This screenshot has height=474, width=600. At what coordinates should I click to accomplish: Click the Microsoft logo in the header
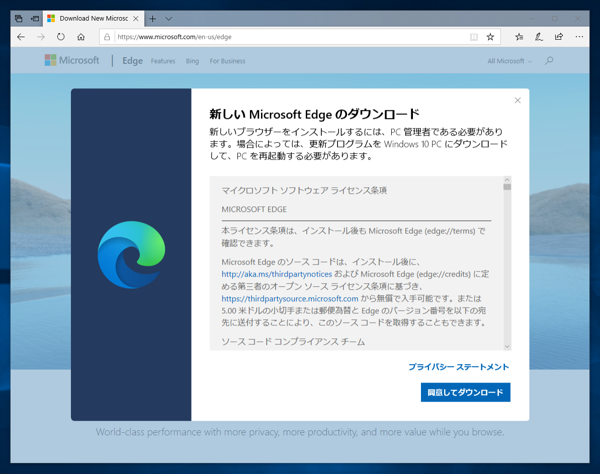(72, 60)
